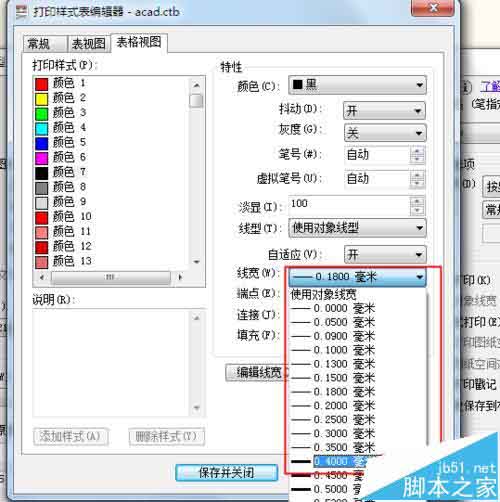Click the 添加样式(A) button
This screenshot has height=502, width=500.
(71, 436)
